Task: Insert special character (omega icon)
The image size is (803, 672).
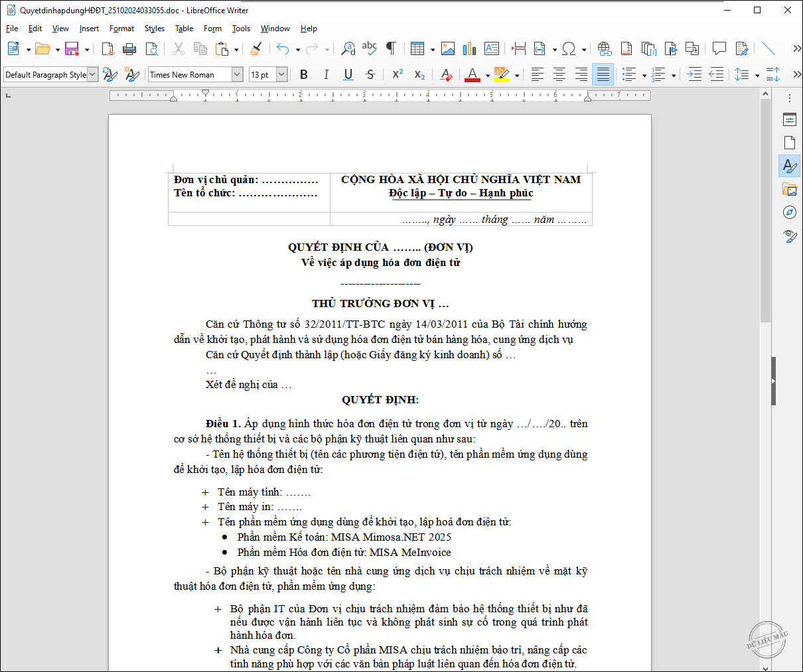Action: point(569,48)
